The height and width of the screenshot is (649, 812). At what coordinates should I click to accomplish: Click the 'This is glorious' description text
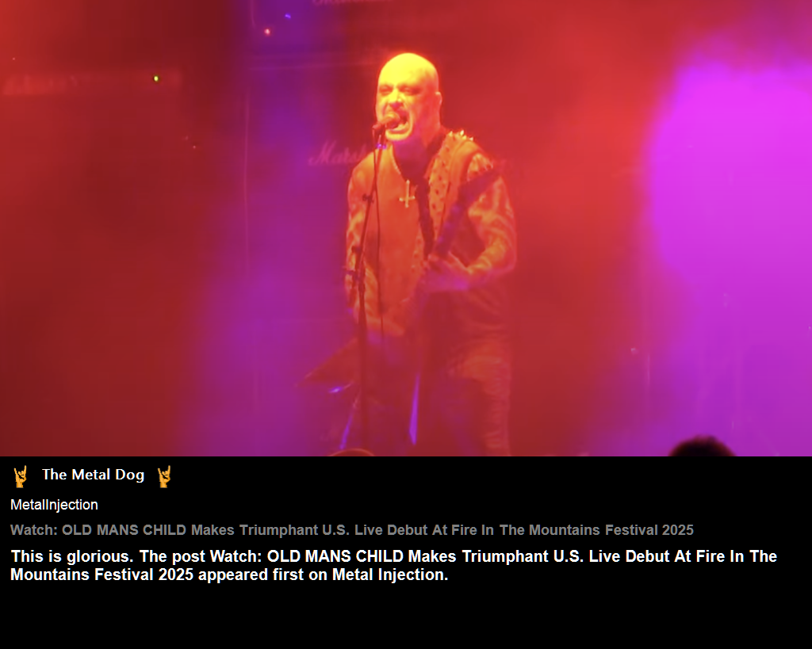[393, 565]
